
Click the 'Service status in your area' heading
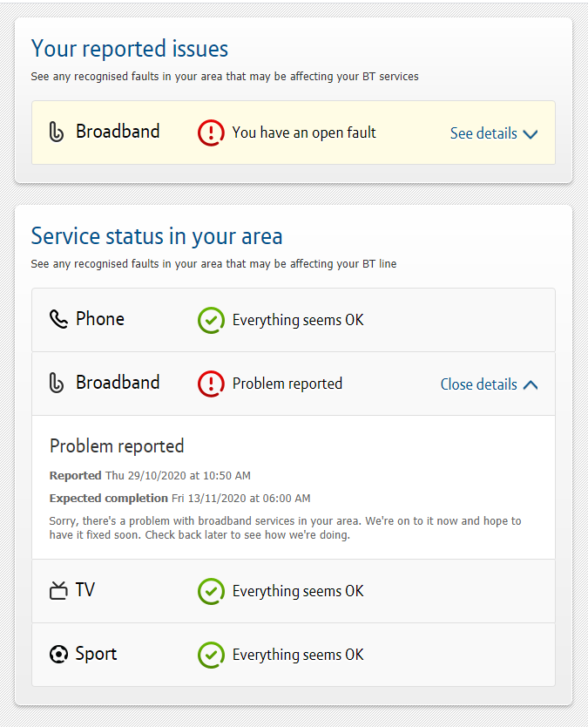tap(157, 236)
